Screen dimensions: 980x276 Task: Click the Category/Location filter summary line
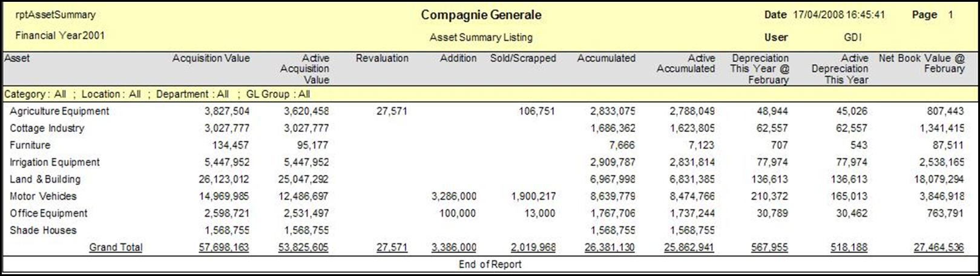click(157, 94)
